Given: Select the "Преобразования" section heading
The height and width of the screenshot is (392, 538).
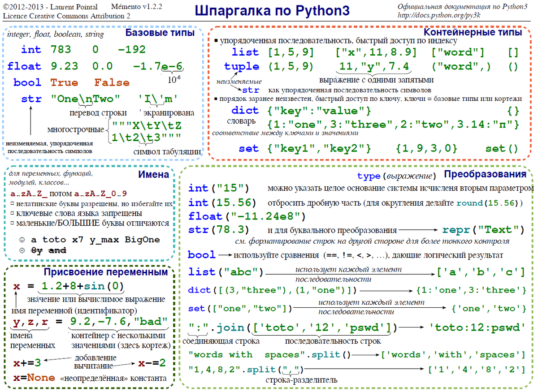Looking at the screenshot, I should click(x=486, y=174).
